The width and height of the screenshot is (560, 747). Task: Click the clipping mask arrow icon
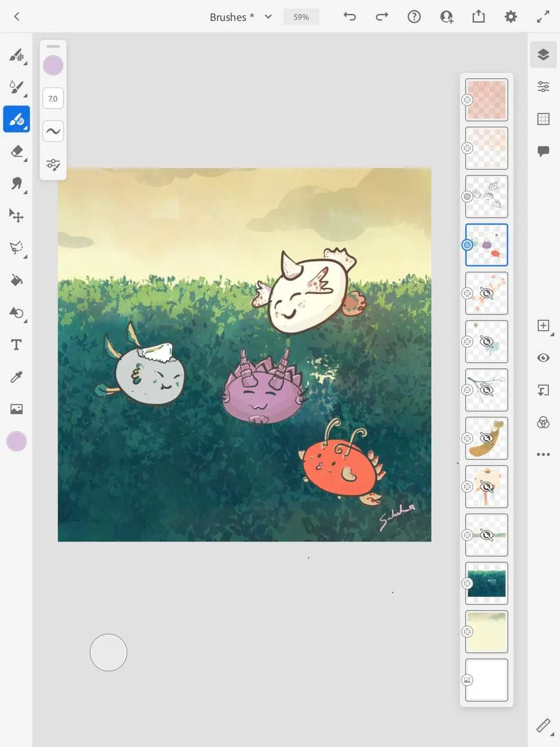pos(543,390)
